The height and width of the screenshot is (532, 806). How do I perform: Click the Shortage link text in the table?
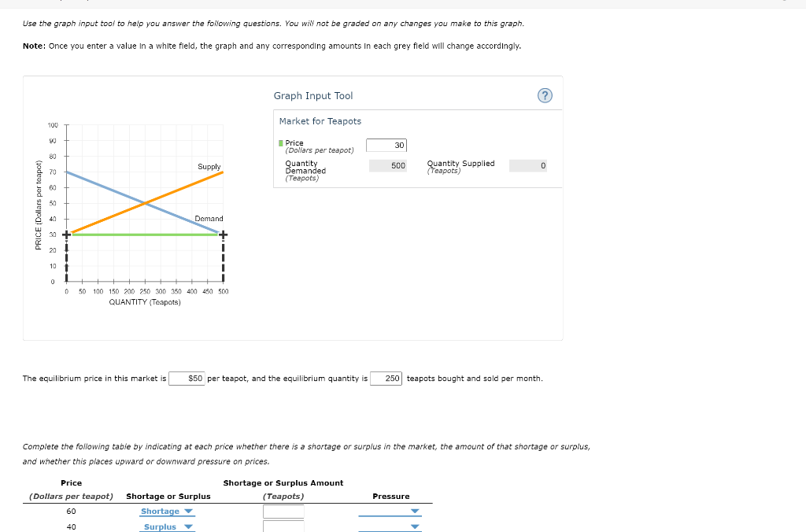(160, 511)
